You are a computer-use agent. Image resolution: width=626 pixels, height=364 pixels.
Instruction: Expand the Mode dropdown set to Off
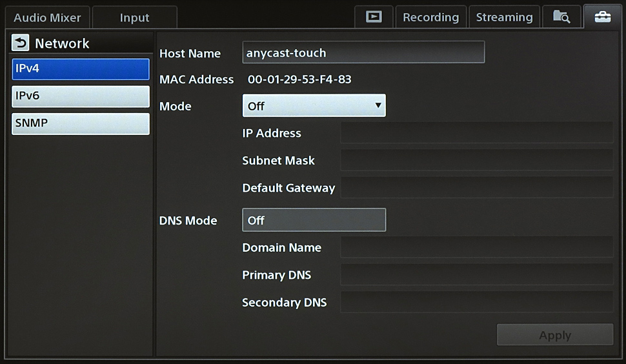coord(314,106)
